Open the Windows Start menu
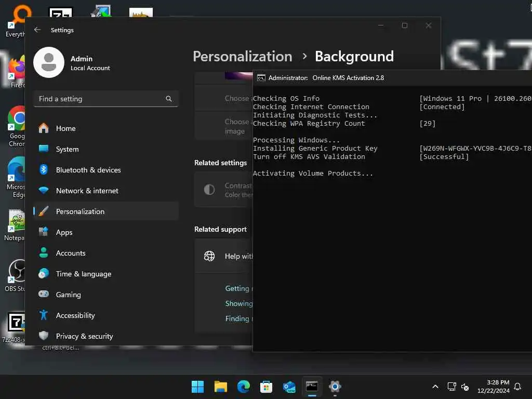Viewport: 532px width, 399px height. [x=197, y=387]
